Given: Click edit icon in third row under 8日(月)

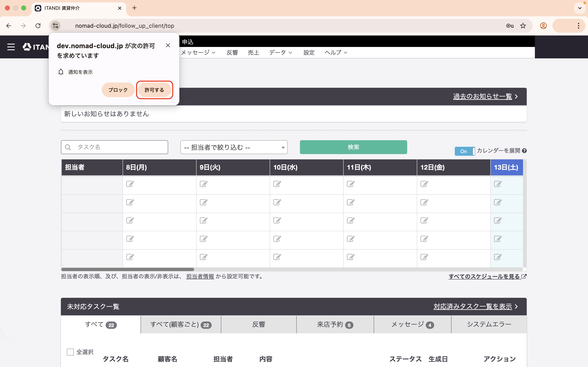Looking at the screenshot, I should coord(130,220).
